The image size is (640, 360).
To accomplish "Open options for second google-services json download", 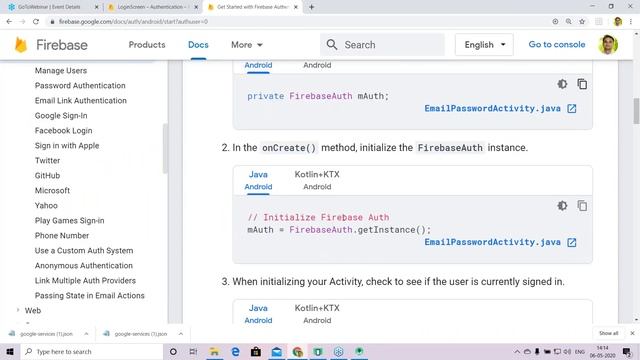I will click(181, 334).
